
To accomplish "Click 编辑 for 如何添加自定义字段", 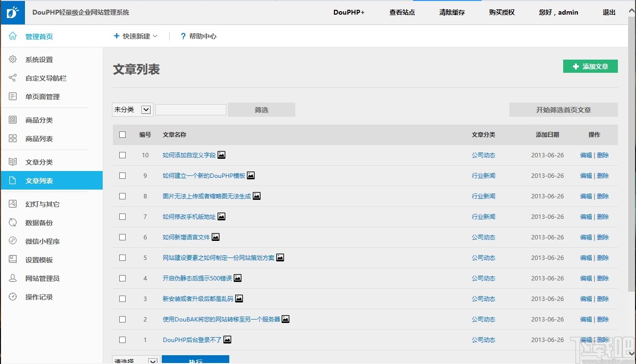I will pos(586,155).
